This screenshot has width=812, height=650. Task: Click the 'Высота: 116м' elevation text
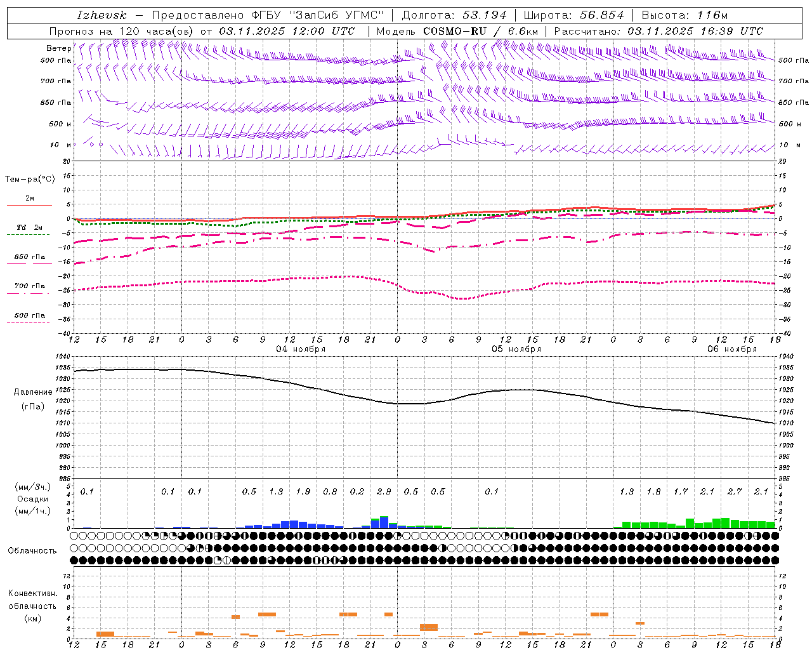pyautogui.click(x=684, y=15)
